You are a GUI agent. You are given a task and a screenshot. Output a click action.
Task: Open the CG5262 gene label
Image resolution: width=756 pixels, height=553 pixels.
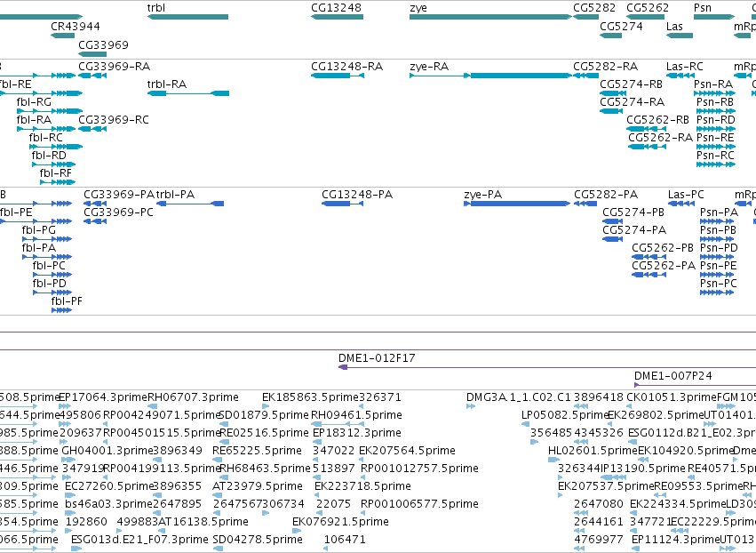click(648, 8)
